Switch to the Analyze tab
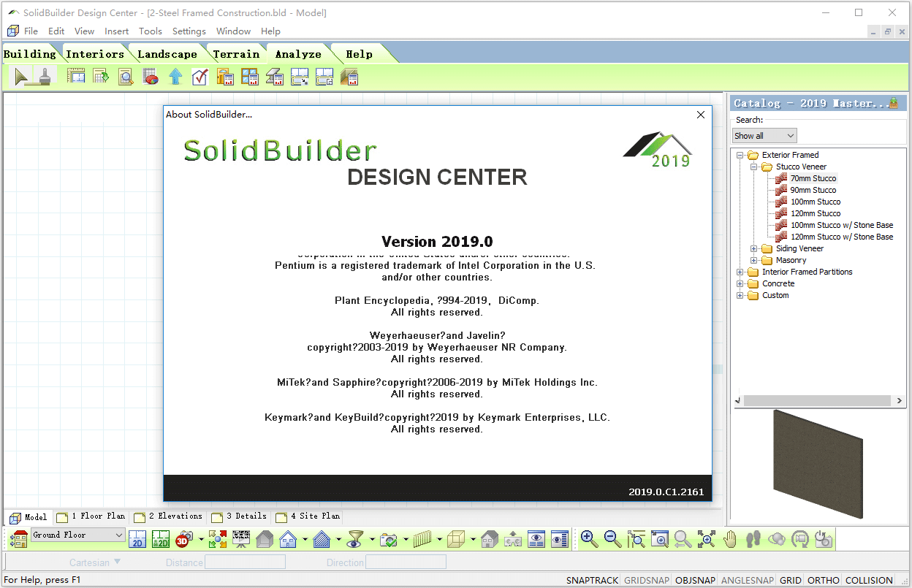This screenshot has height=588, width=912. (x=298, y=54)
